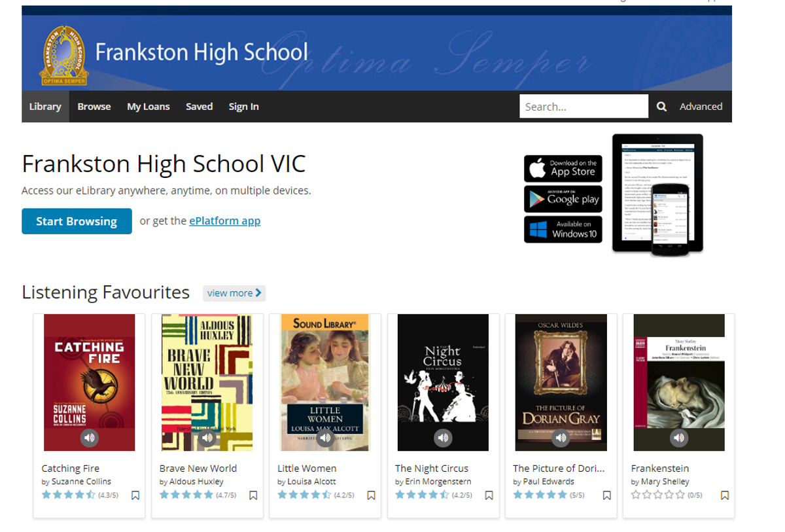Screen dimensions: 785x532
Task: Open the Dorian Gray cover thumbnail
Action: tap(561, 383)
